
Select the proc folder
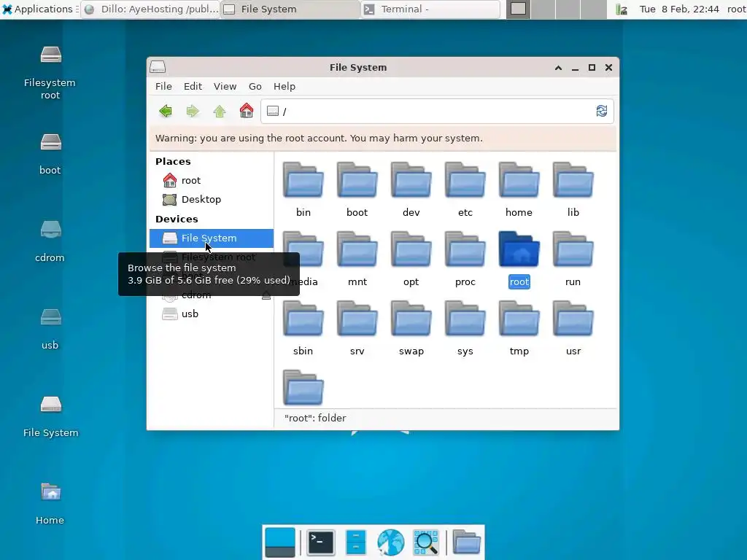[x=465, y=260]
